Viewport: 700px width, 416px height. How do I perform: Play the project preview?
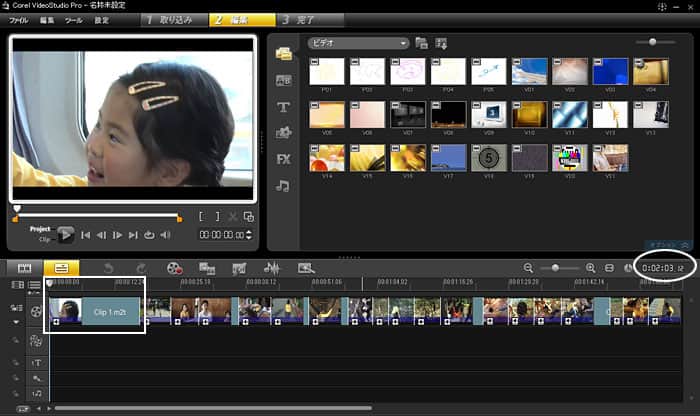coord(66,234)
